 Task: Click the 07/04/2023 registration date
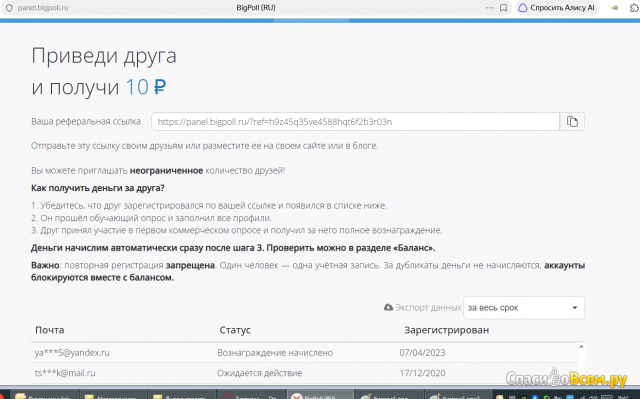click(x=422, y=352)
